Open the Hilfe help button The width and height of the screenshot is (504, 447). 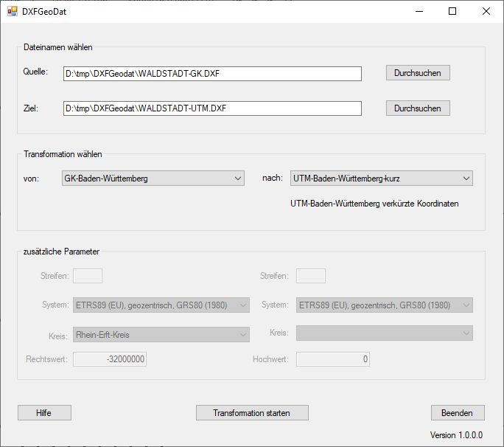point(44,413)
